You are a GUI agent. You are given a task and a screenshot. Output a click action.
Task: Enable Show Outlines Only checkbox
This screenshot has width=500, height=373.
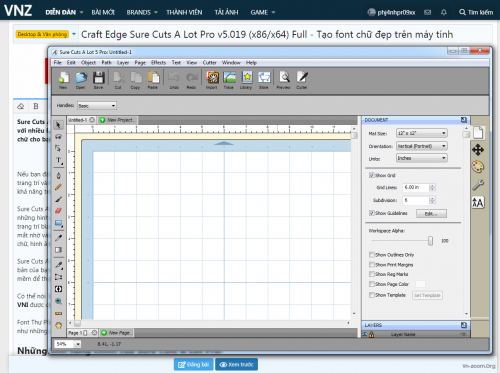(372, 255)
